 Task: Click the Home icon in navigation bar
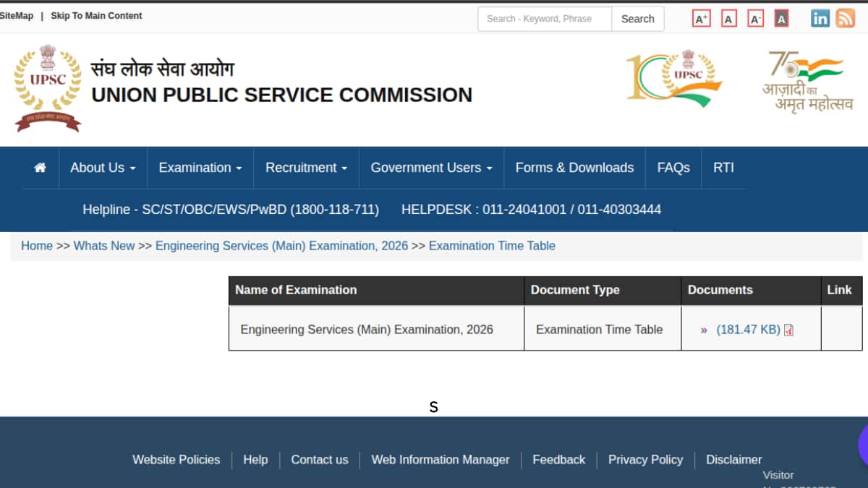click(x=40, y=168)
